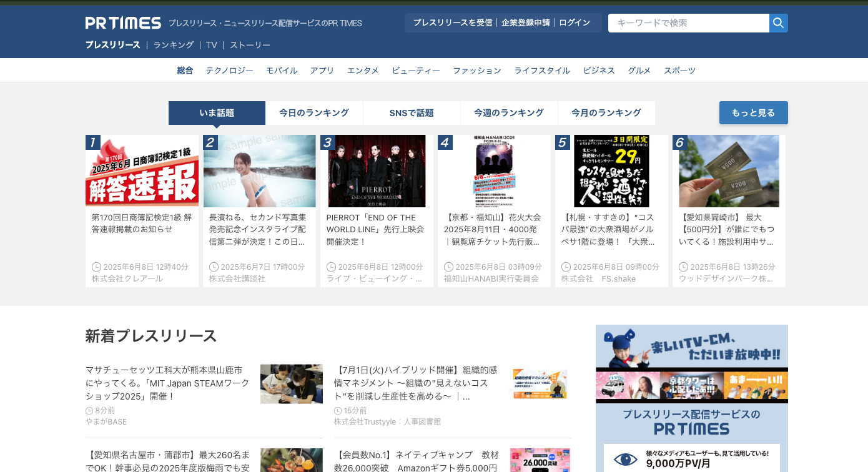
Task: Switch to 今日のランキング tab
Action: point(314,113)
